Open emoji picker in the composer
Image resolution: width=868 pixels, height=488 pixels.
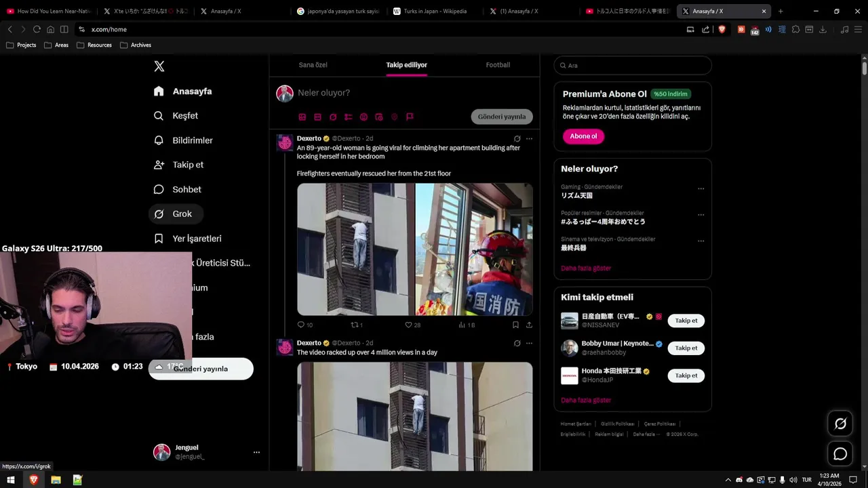tap(363, 117)
